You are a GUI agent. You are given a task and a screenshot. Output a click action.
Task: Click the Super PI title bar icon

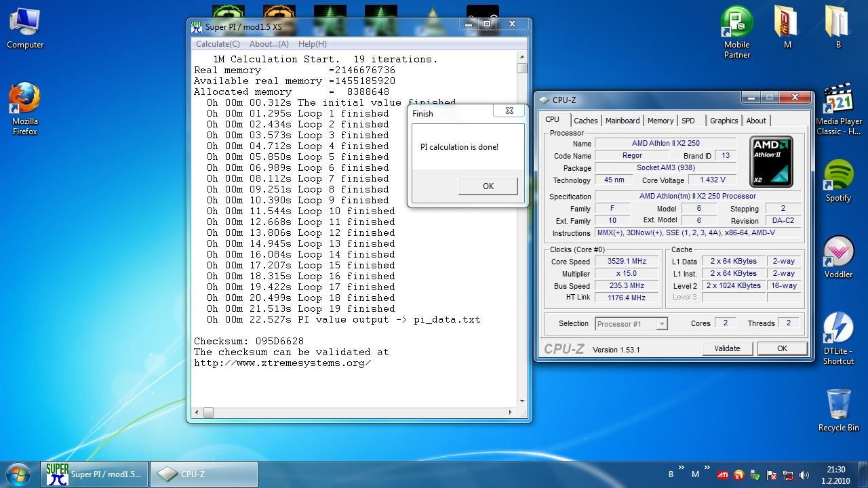[197, 26]
